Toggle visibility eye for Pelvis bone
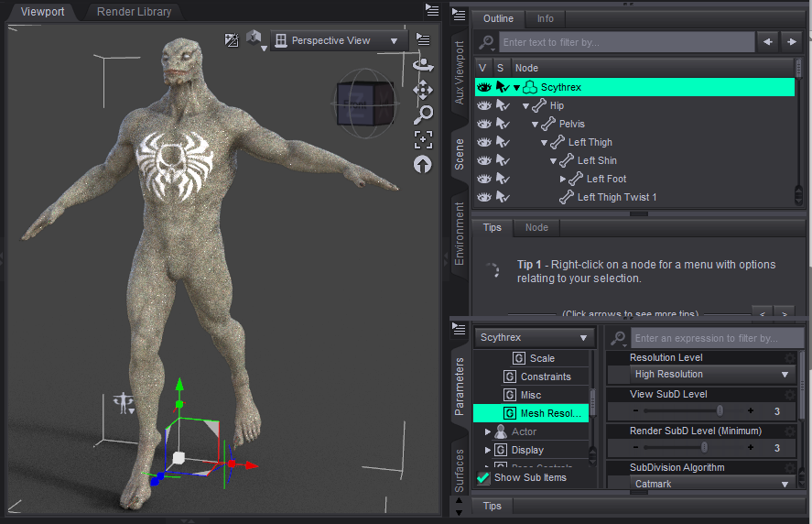The image size is (812, 524). point(483,124)
